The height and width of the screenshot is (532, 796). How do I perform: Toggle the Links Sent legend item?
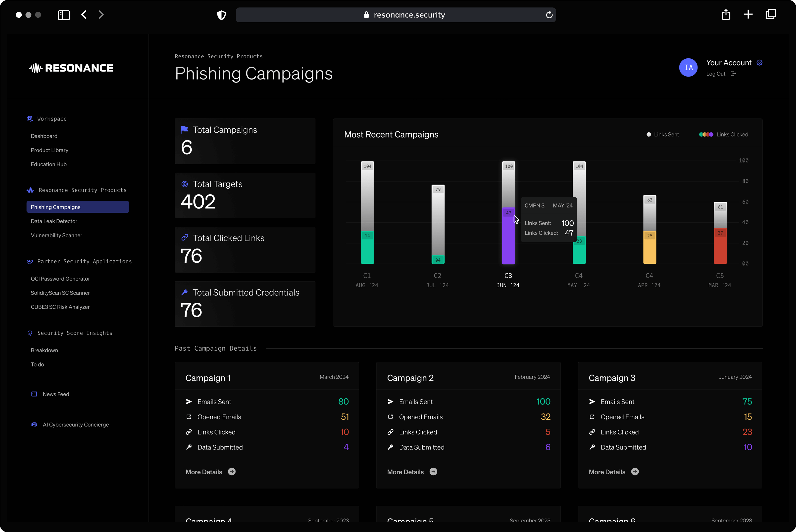point(662,135)
